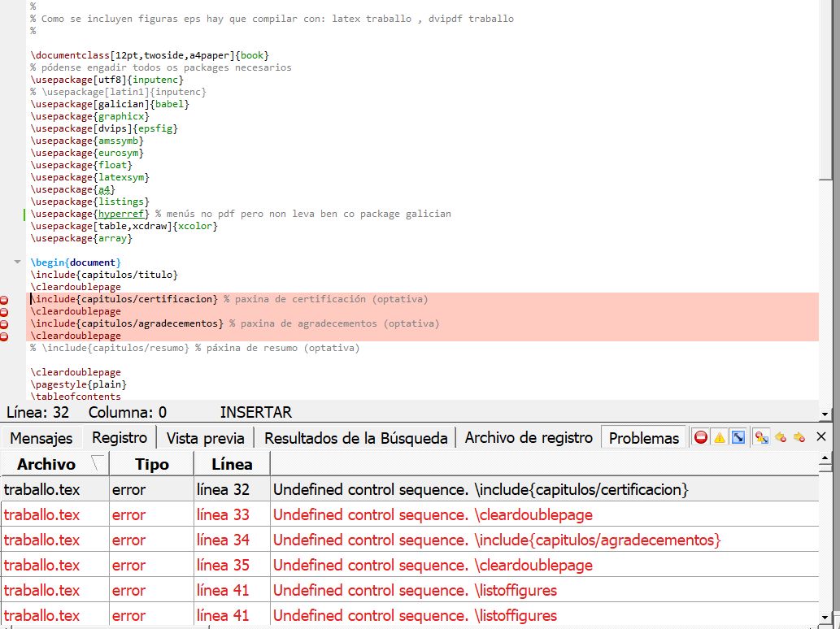Select error row for línea 33
Viewport: 840px width, 629px height.
point(410,514)
